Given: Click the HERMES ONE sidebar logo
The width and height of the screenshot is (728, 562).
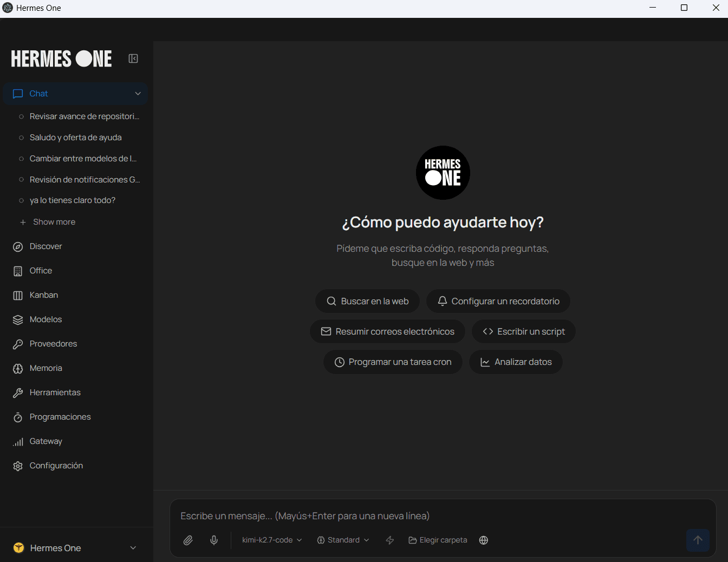Looking at the screenshot, I should [61, 58].
